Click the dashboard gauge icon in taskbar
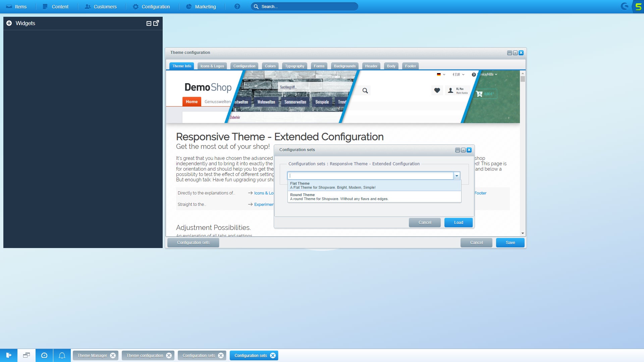The width and height of the screenshot is (644, 362). coord(44,355)
